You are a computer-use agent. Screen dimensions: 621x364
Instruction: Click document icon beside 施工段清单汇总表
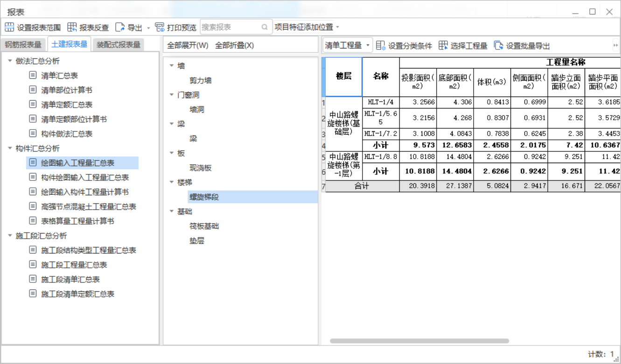33,279
